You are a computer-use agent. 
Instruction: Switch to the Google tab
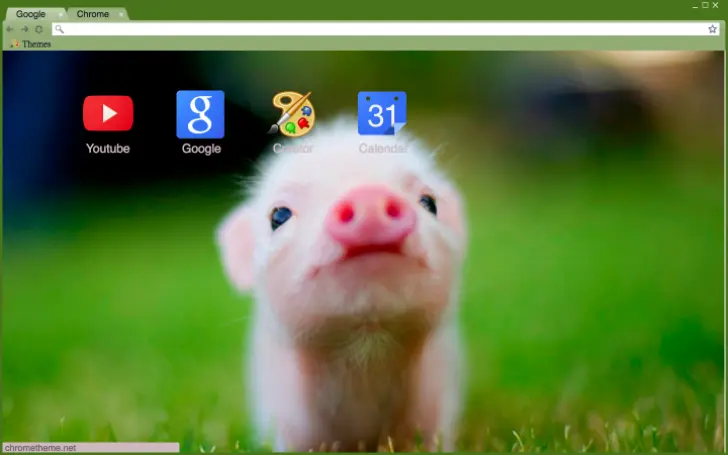30,14
